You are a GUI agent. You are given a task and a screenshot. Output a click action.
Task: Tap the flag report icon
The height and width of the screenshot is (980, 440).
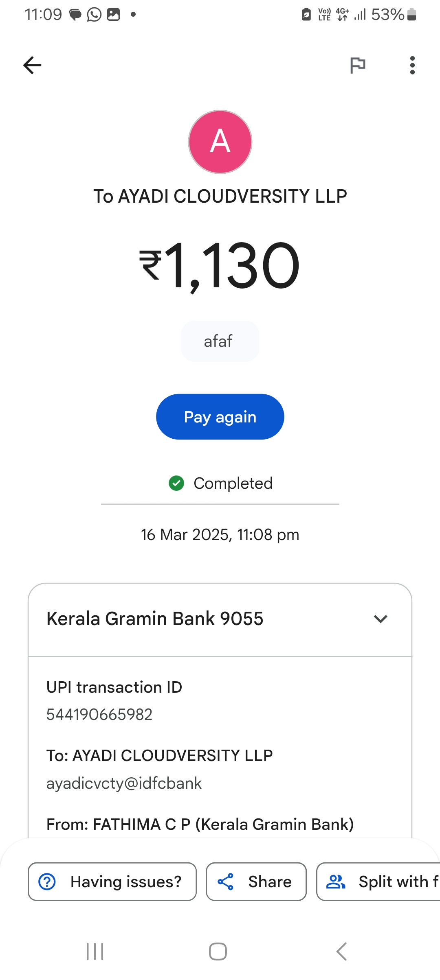click(x=358, y=65)
